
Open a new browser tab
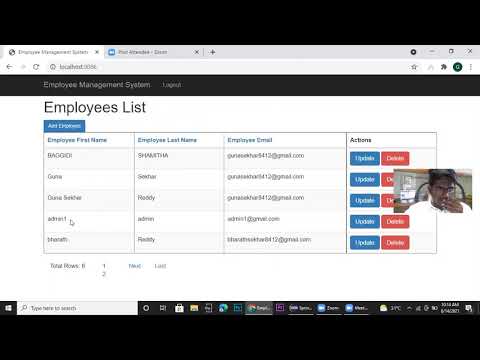click(x=213, y=52)
